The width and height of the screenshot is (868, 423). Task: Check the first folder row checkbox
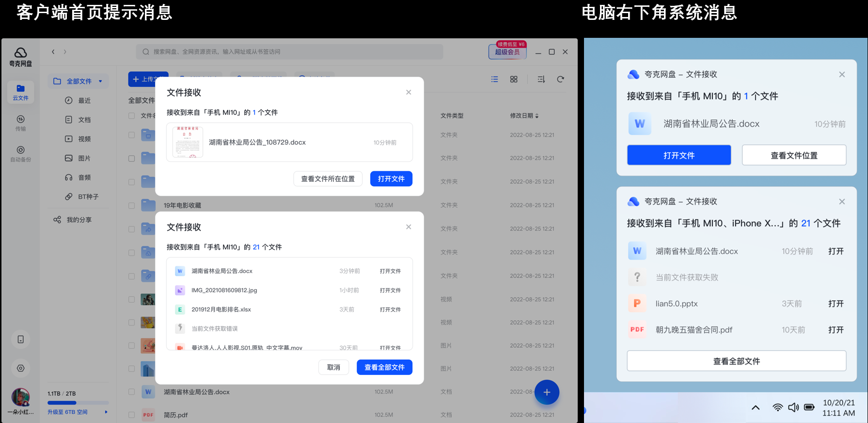coord(131,135)
